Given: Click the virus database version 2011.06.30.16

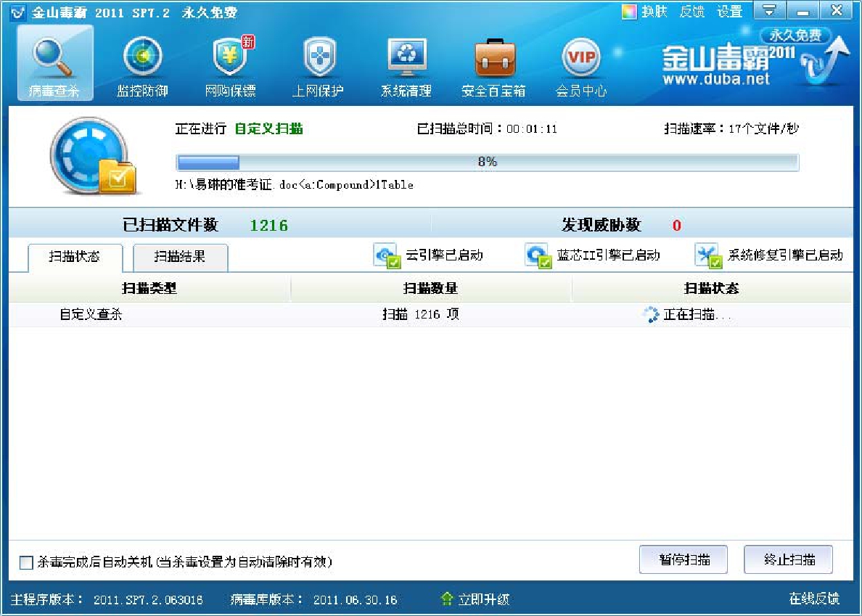Looking at the screenshot, I should click(355, 599).
